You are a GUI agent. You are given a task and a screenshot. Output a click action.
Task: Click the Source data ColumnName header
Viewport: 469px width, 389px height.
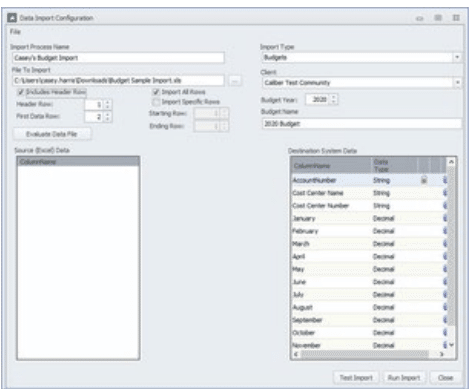point(78,162)
